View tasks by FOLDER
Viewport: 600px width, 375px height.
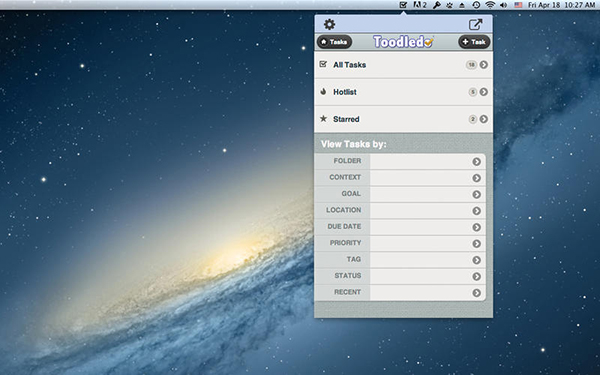[400, 161]
